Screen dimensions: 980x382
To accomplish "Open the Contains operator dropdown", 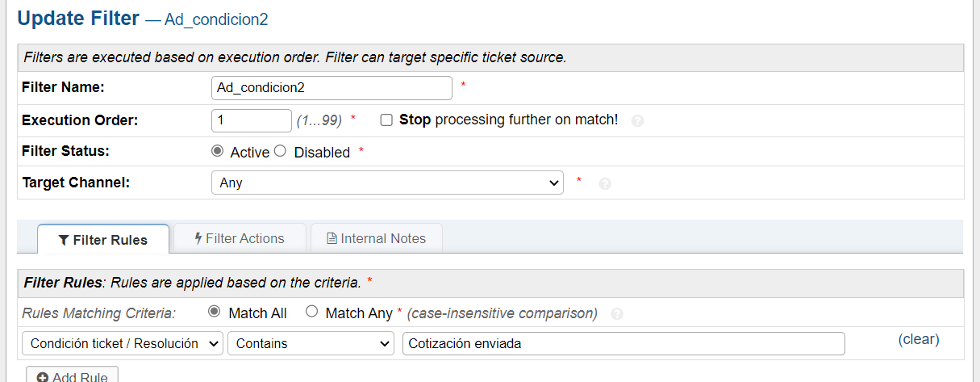I will [311, 343].
